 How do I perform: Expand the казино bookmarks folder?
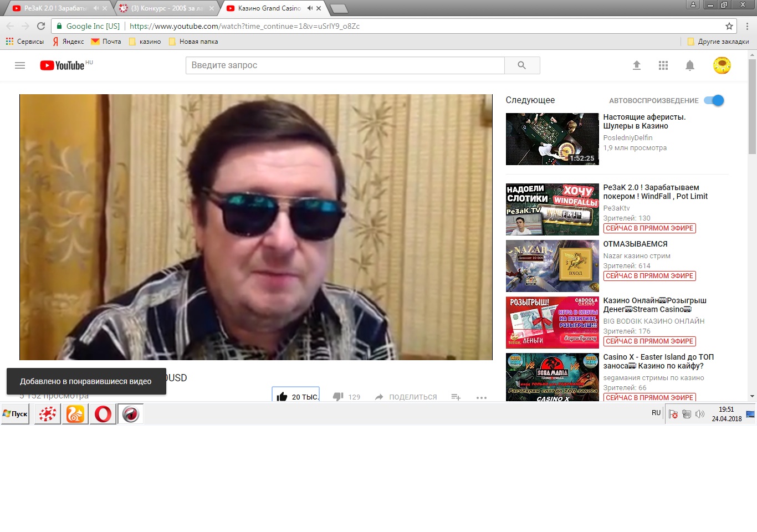[x=145, y=42]
